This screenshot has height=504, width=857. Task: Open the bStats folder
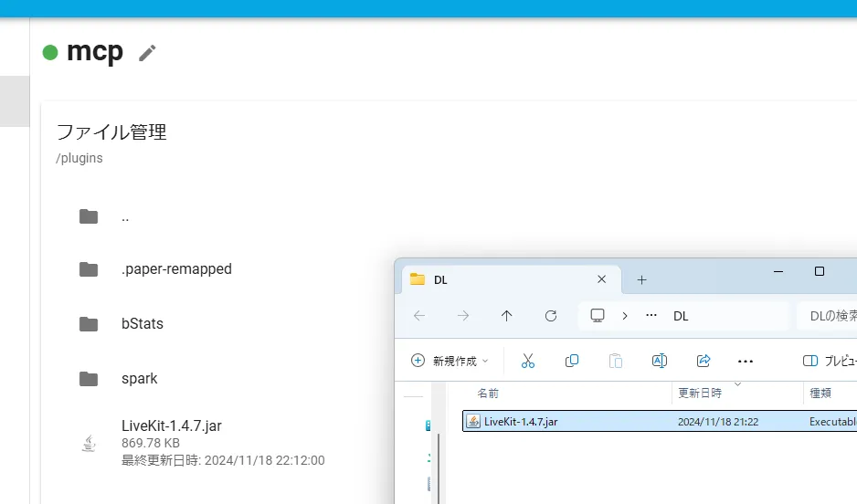pos(142,324)
